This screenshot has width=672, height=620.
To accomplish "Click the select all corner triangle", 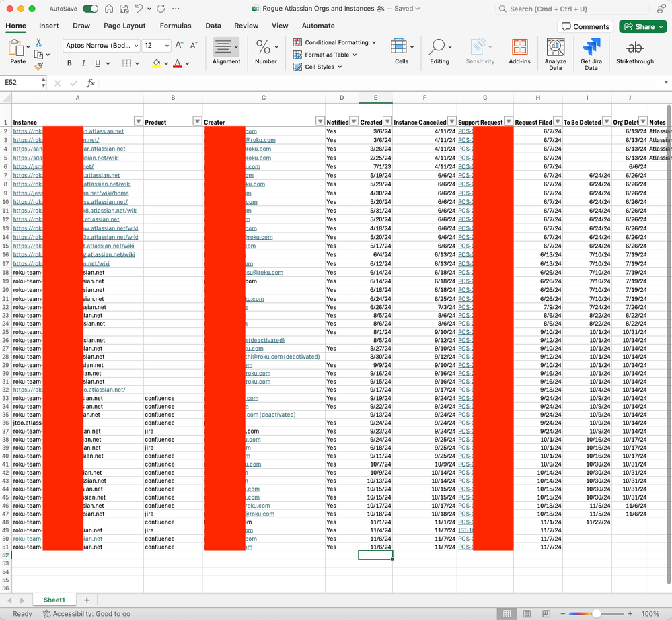I will [x=6, y=98].
